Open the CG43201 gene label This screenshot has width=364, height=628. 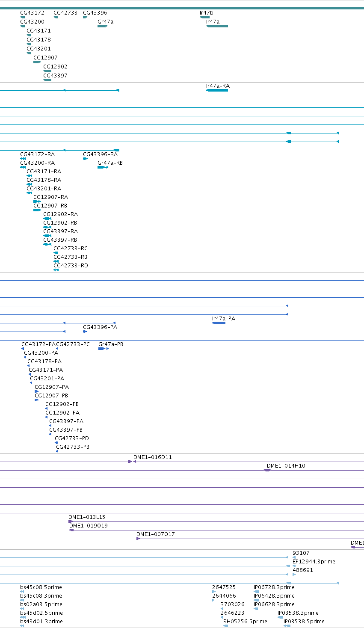[38, 49]
